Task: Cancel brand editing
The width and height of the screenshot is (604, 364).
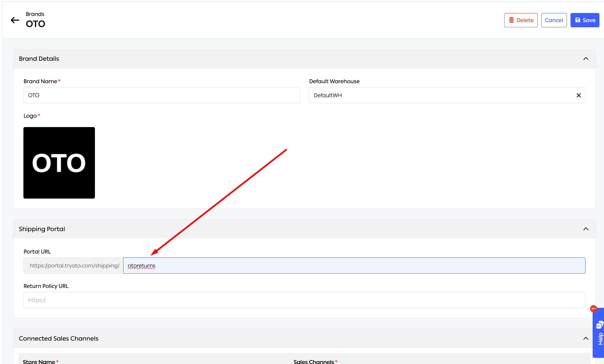Action: click(x=554, y=20)
